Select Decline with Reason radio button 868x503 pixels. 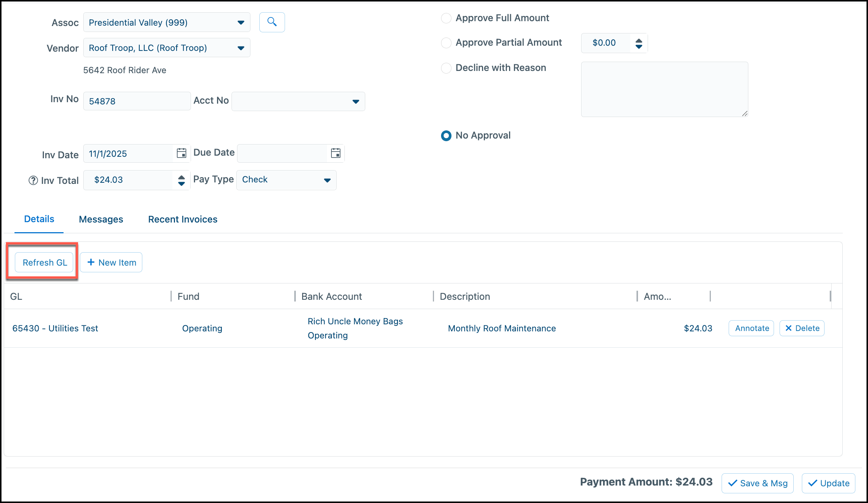click(x=446, y=68)
